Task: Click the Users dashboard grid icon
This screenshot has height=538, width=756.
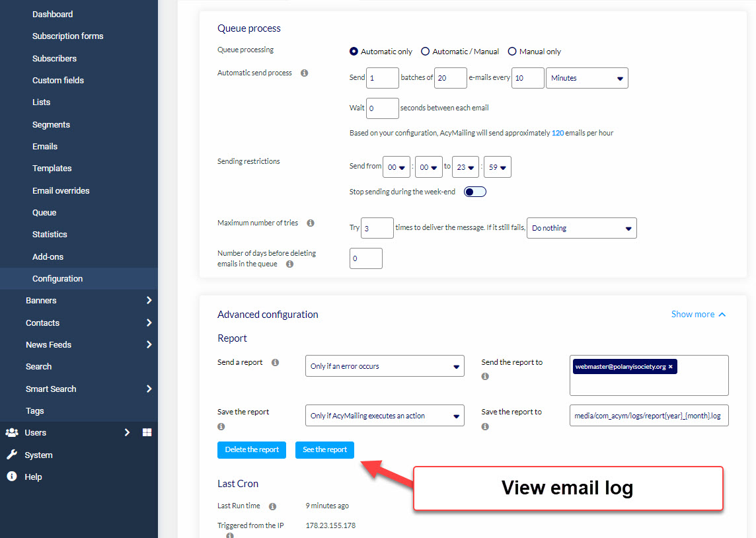Action: (147, 433)
